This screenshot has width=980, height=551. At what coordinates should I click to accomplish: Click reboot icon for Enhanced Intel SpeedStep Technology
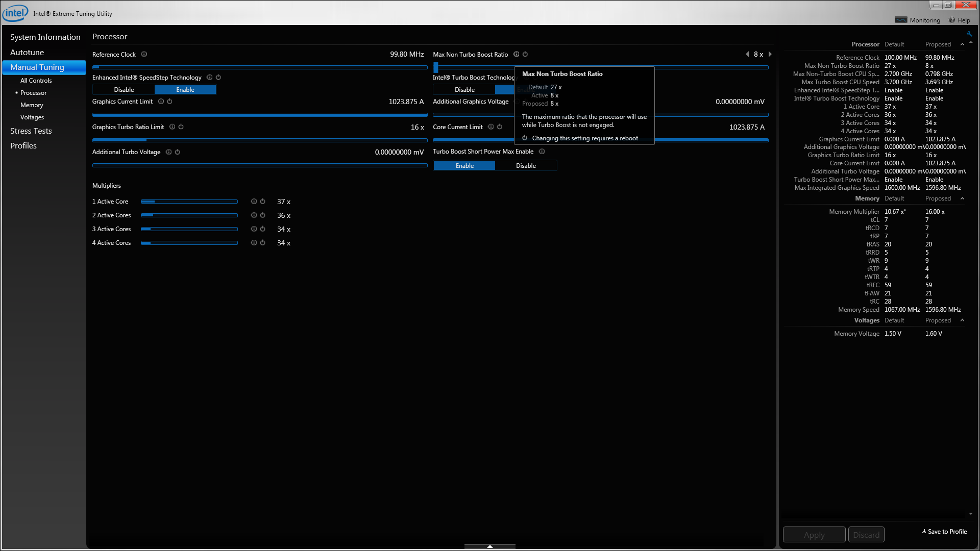218,78
